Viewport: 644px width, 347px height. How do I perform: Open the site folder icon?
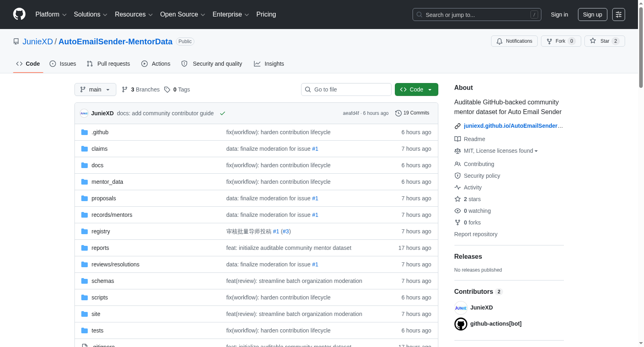(85, 314)
